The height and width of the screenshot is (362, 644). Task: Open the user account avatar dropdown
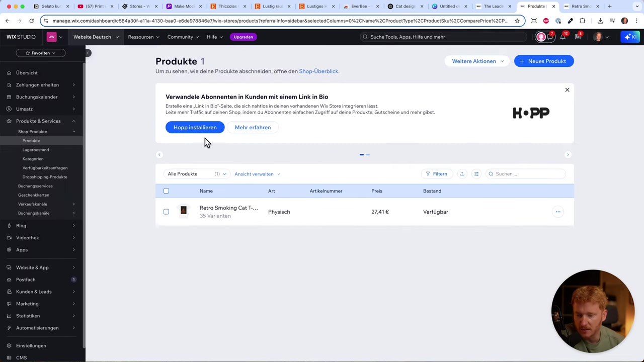tap(601, 37)
